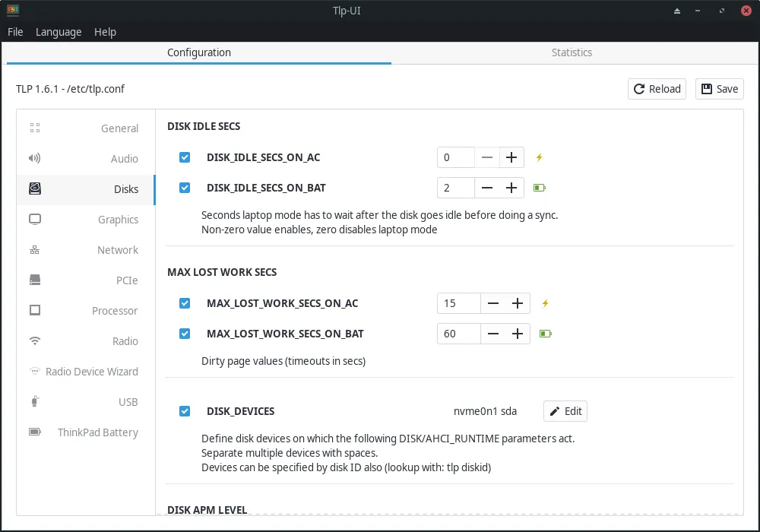The height and width of the screenshot is (532, 760).
Task: Save the TLP configuration
Action: pyautogui.click(x=719, y=89)
